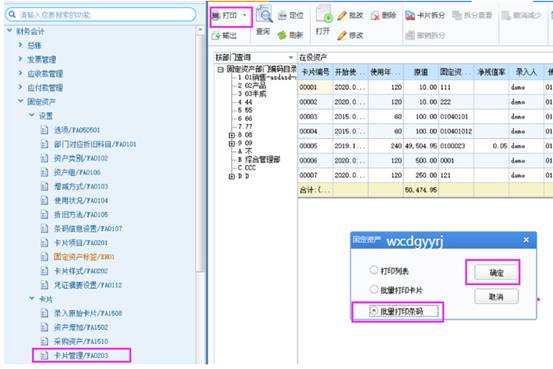This screenshot has height=369, width=553.
Task: Close the 固定资产 print dialog
Action: point(526,240)
